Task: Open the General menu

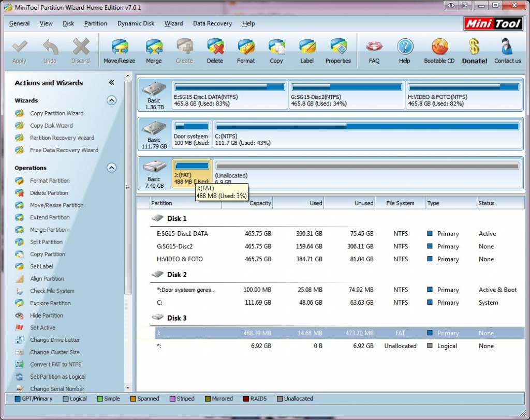Action: click(x=19, y=23)
